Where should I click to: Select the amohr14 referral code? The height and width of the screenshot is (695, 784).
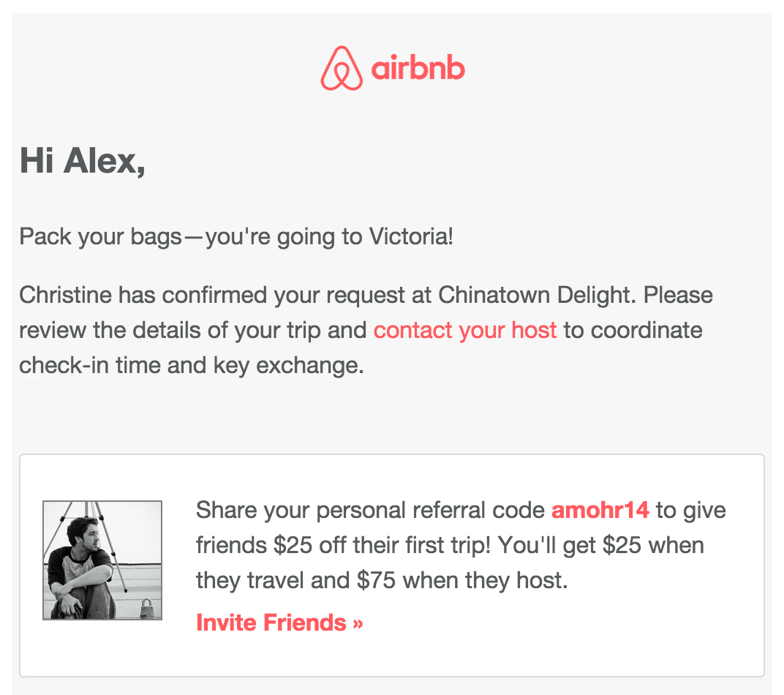600,510
